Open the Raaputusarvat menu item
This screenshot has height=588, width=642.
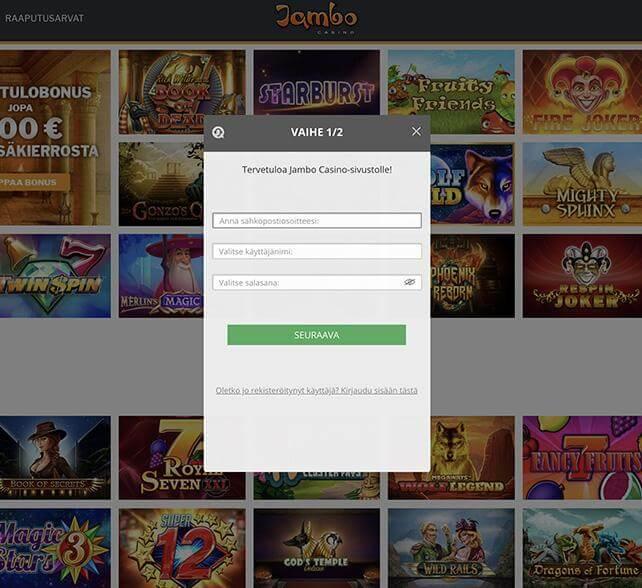44,18
